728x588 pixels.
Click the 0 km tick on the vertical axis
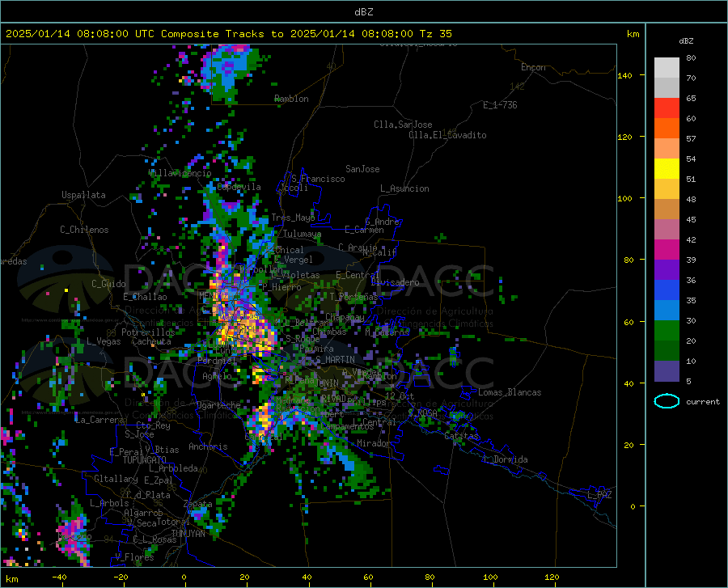[633, 506]
